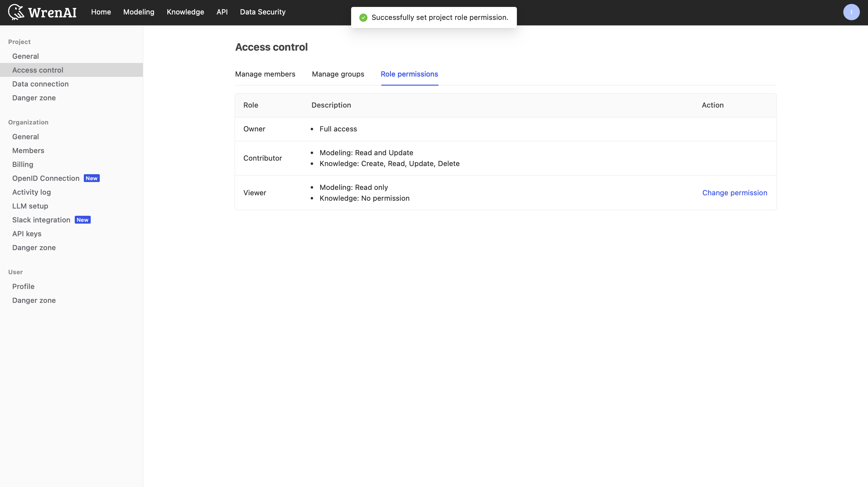Click Change permission for Viewer role
The width and height of the screenshot is (868, 487).
coord(734,193)
